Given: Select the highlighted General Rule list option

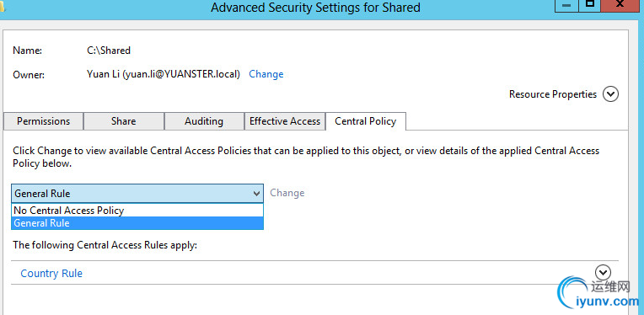Looking at the screenshot, I should 137,223.
